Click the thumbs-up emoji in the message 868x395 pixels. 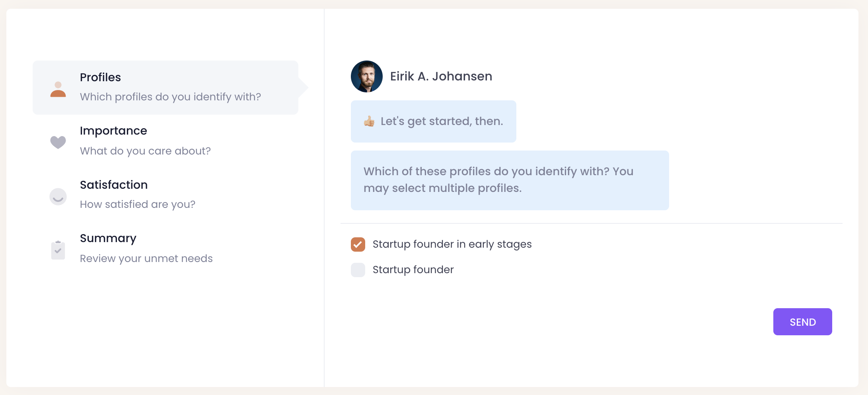pyautogui.click(x=369, y=121)
